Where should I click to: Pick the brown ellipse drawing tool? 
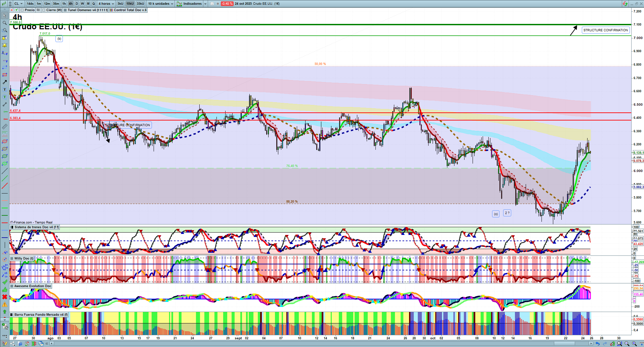pos(5,149)
